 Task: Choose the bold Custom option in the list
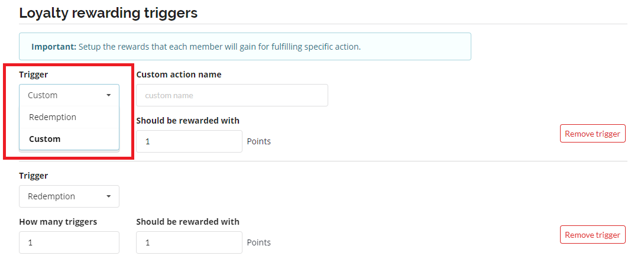[x=45, y=139]
